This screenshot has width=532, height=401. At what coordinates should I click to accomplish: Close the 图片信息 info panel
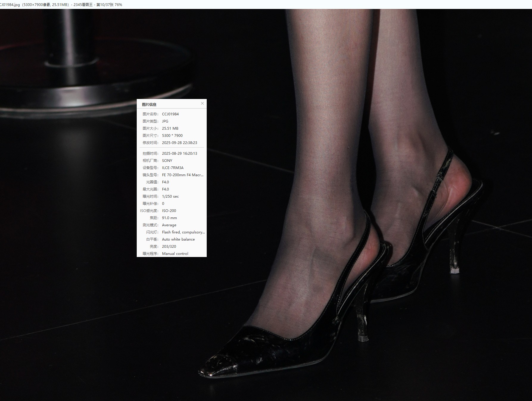pos(202,103)
